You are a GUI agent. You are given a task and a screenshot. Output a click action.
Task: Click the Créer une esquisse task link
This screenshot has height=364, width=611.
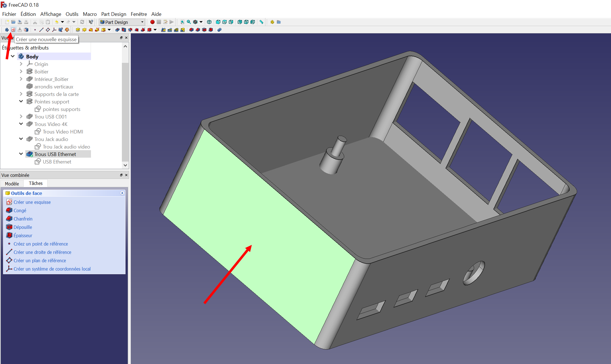click(32, 202)
